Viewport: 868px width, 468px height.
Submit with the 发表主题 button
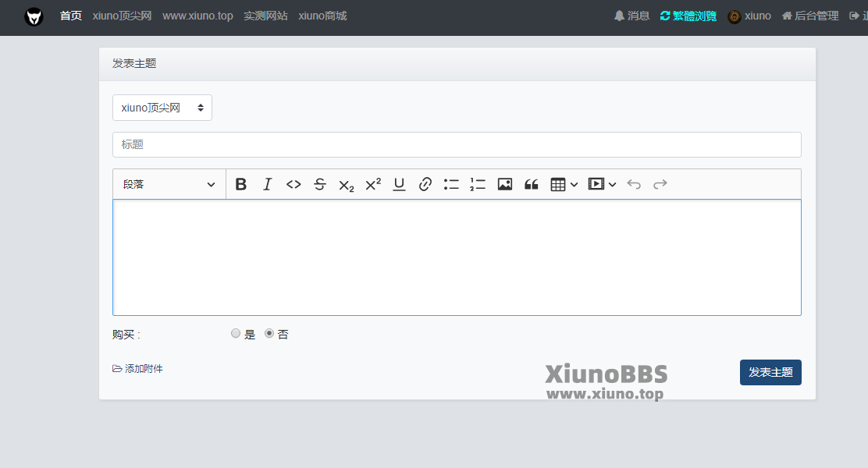(770, 372)
